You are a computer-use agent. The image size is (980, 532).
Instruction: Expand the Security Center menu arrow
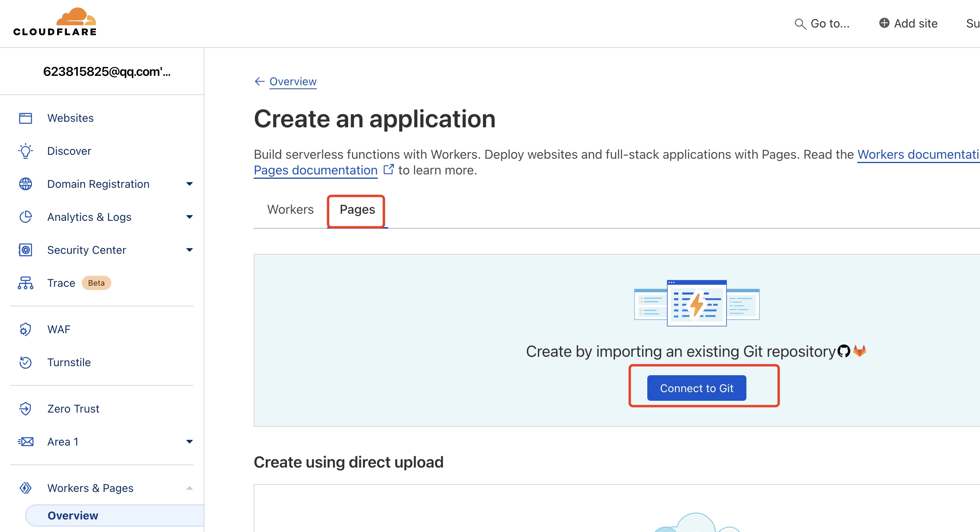(190, 250)
